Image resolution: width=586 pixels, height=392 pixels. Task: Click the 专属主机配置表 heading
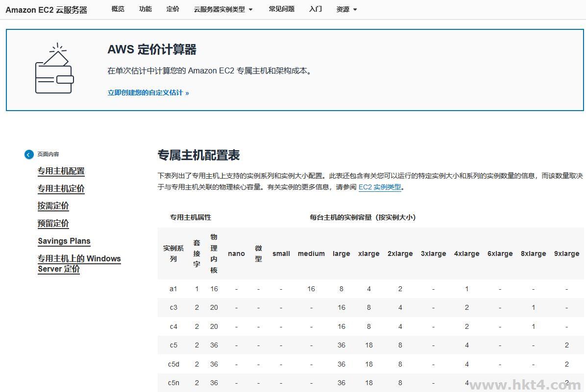198,155
